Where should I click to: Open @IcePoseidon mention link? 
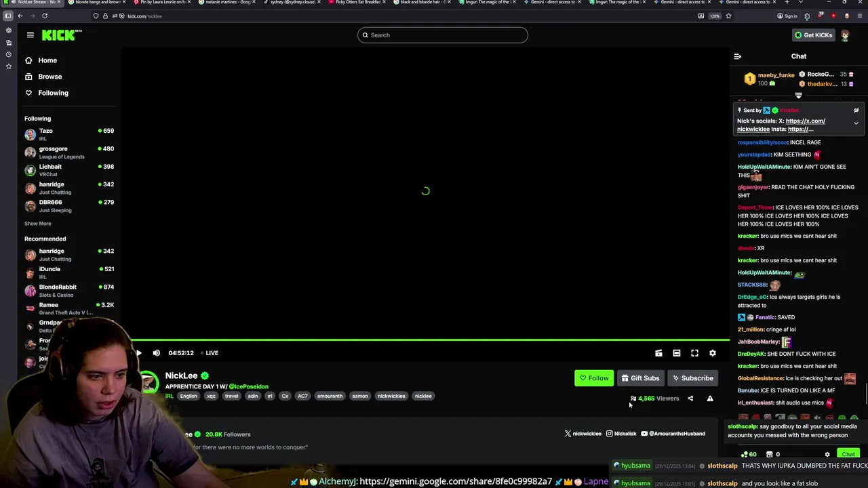pyautogui.click(x=249, y=386)
